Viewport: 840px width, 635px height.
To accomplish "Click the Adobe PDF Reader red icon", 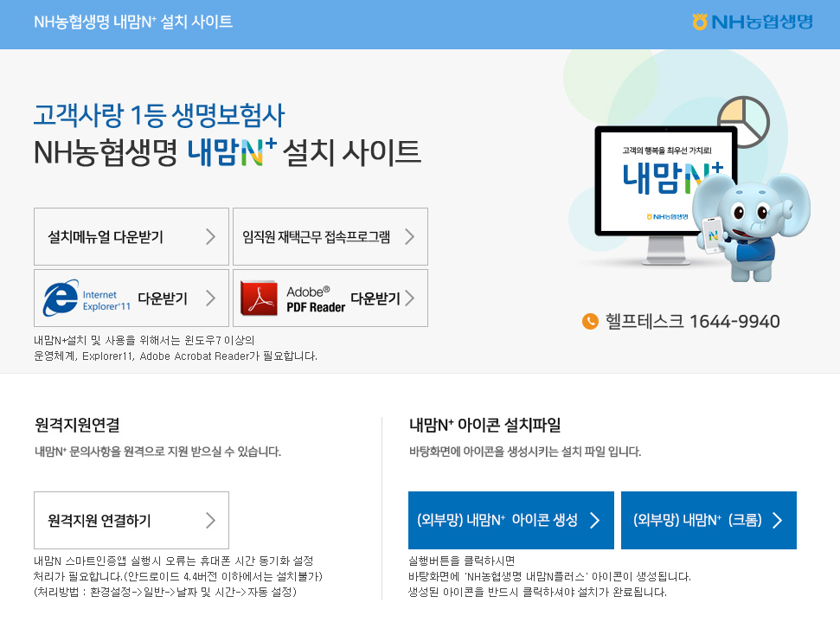I will pyautogui.click(x=259, y=298).
